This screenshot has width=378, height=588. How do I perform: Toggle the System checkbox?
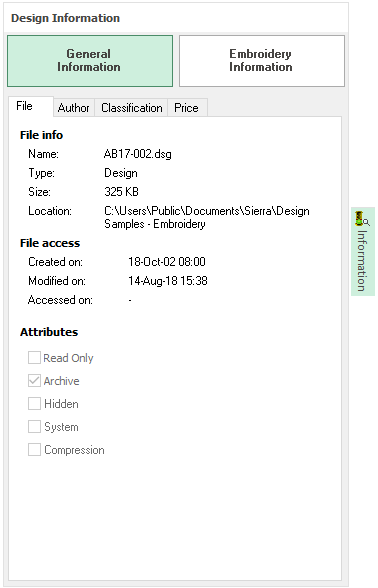[x=34, y=426]
